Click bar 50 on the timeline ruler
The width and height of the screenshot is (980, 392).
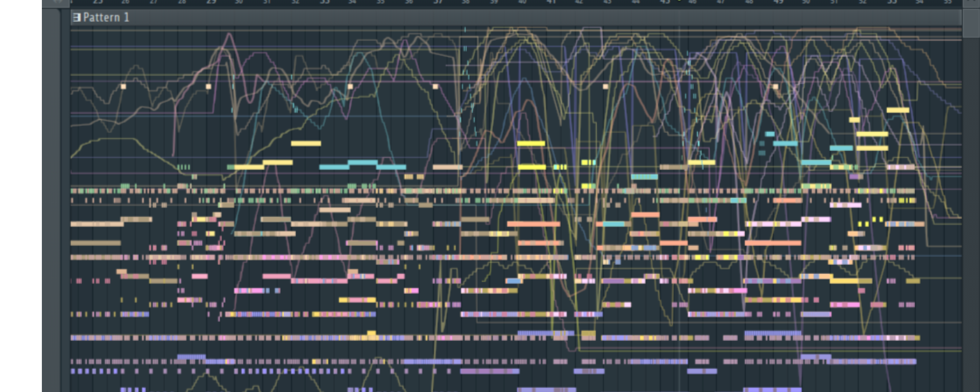click(806, 2)
